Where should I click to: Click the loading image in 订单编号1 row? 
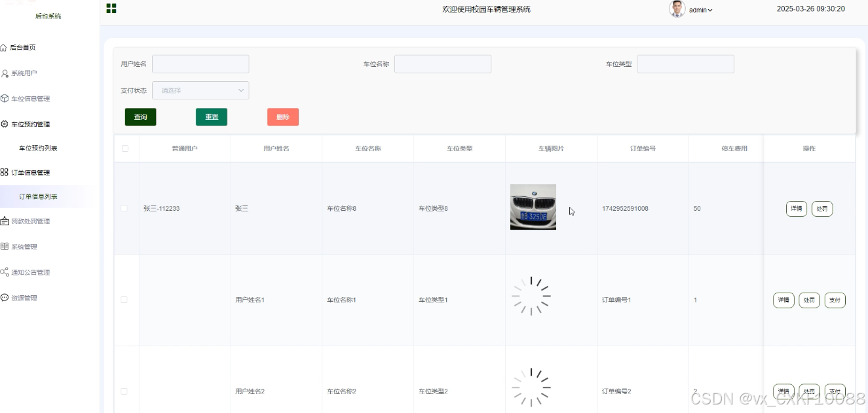[x=531, y=296]
